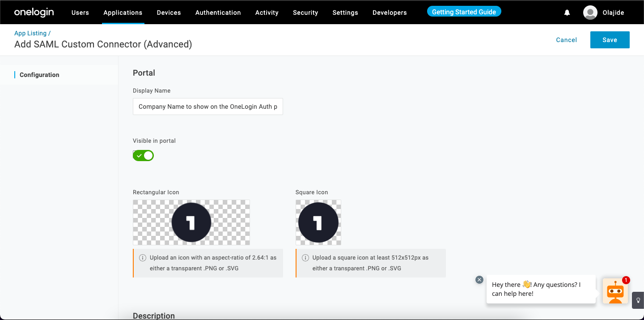Click the page title Add SAML Custom Connector

click(x=103, y=44)
